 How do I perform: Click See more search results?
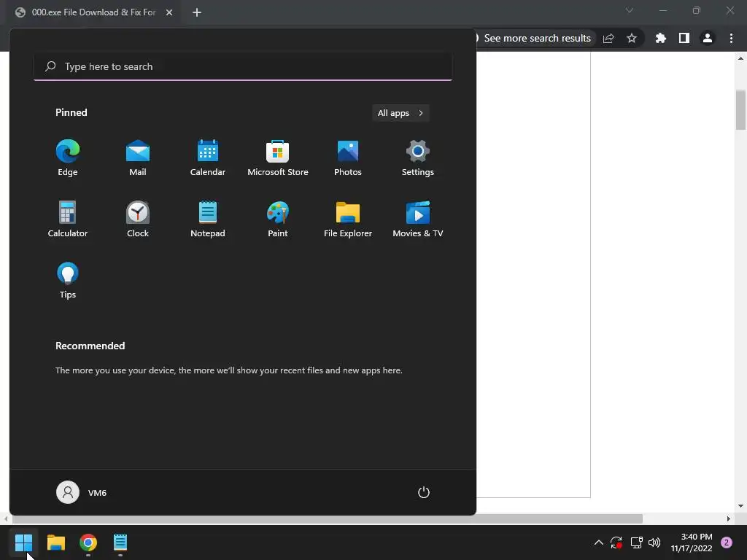pyautogui.click(x=537, y=38)
